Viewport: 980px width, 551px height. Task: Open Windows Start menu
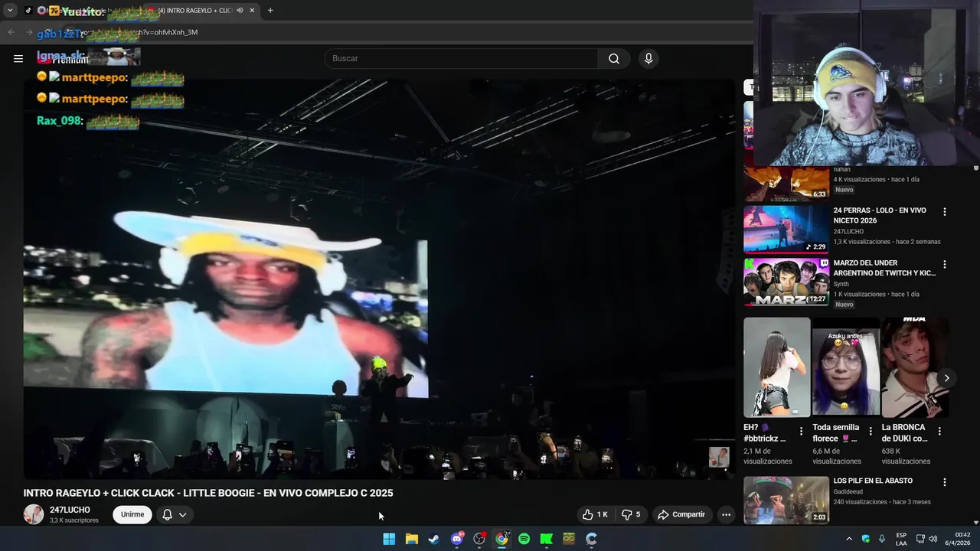click(x=389, y=539)
